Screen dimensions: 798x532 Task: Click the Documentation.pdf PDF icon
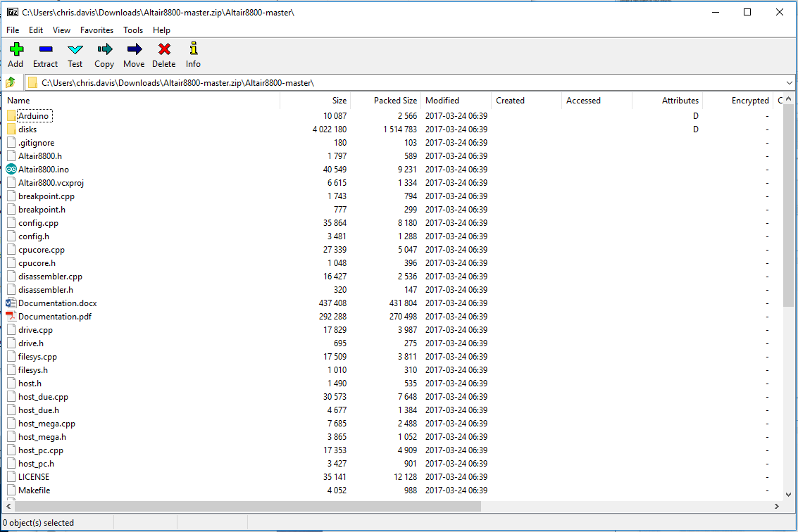click(11, 317)
